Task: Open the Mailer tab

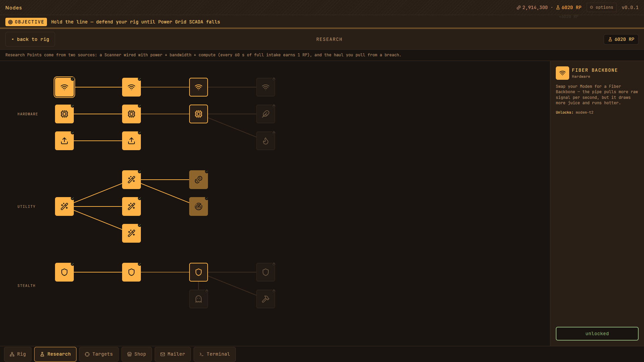Action: pyautogui.click(x=173, y=354)
